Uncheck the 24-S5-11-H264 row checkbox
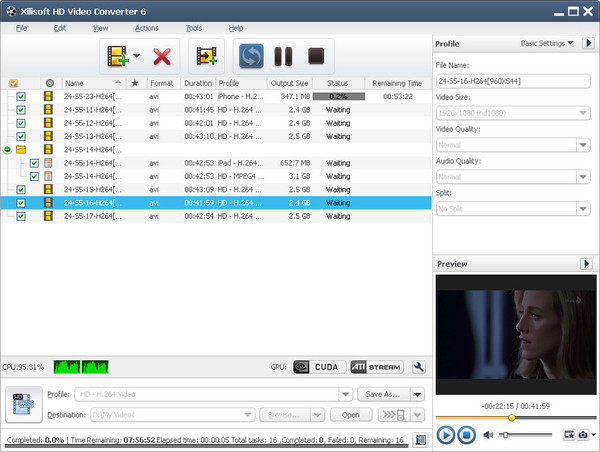The height and width of the screenshot is (452, 600). tap(21, 110)
